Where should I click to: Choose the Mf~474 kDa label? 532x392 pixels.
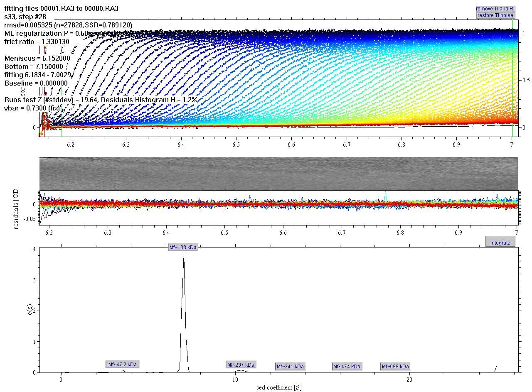[347, 366]
